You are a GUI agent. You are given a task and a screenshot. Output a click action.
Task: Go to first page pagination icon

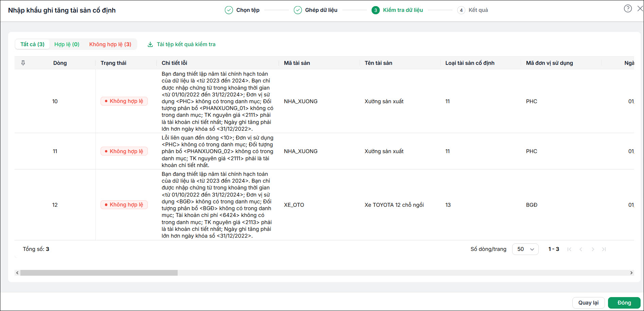point(569,249)
